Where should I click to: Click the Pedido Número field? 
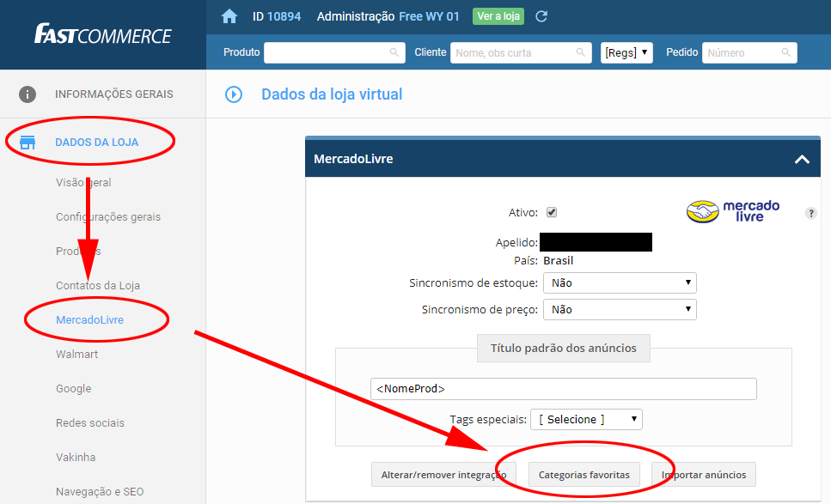tap(749, 52)
